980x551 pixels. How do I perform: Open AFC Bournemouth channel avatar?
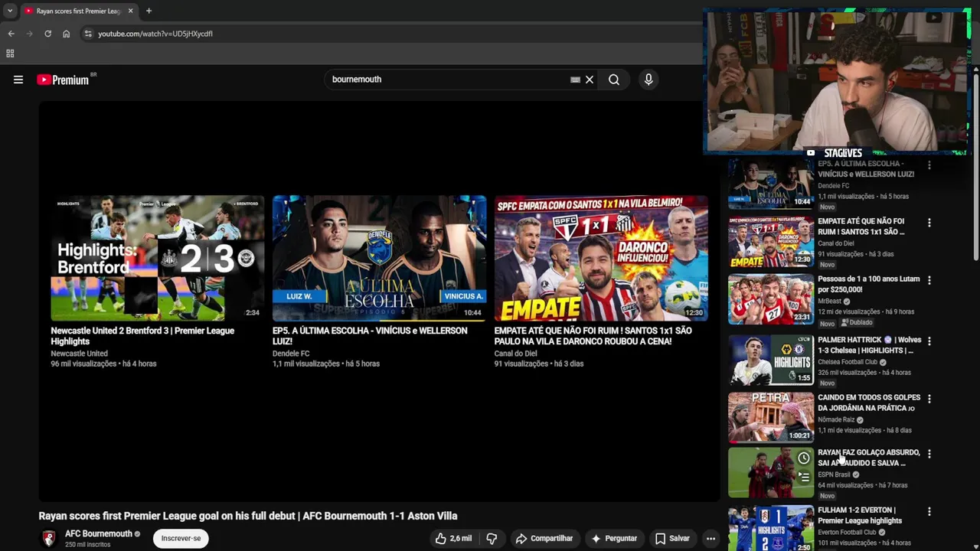49,538
